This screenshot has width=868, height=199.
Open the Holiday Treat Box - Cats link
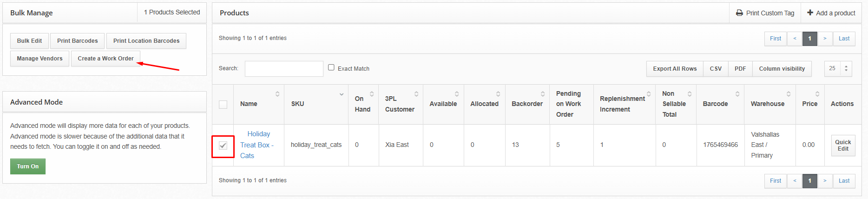(257, 145)
